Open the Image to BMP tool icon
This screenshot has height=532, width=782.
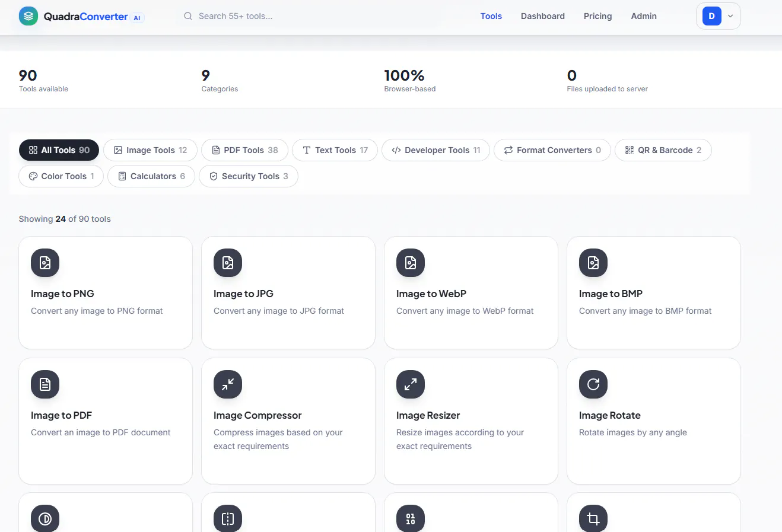(x=593, y=263)
